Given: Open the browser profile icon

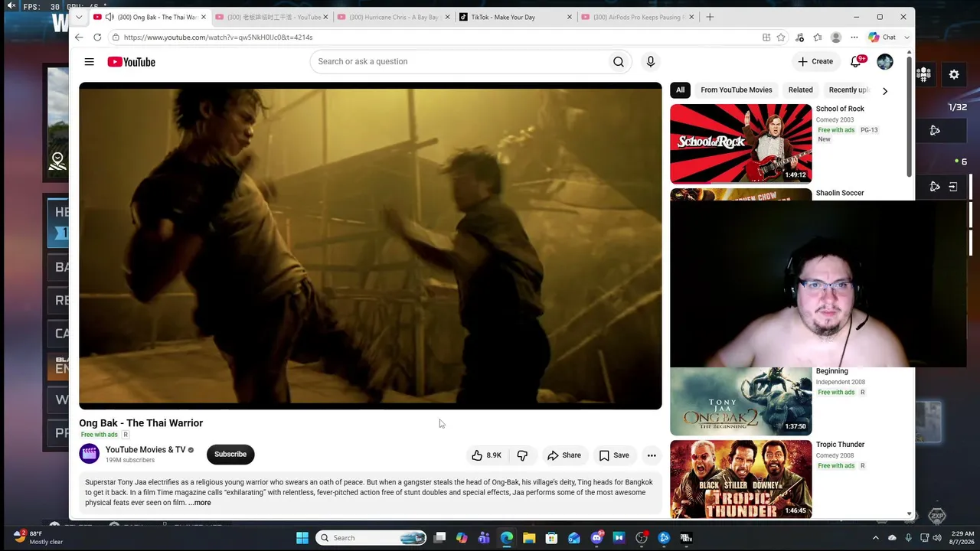Looking at the screenshot, I should 836,37.
